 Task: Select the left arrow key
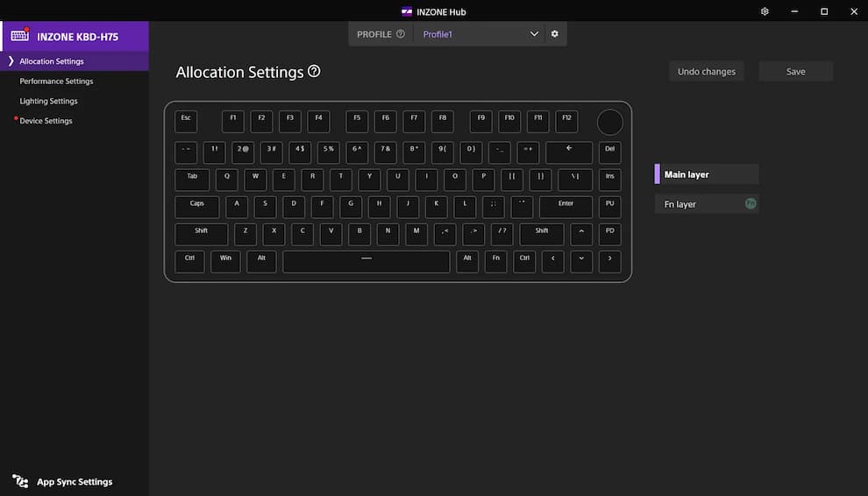(552, 261)
